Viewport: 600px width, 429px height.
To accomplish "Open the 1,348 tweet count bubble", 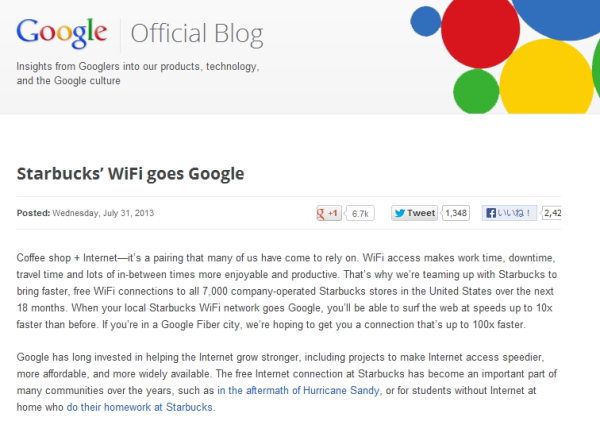I will tap(456, 213).
